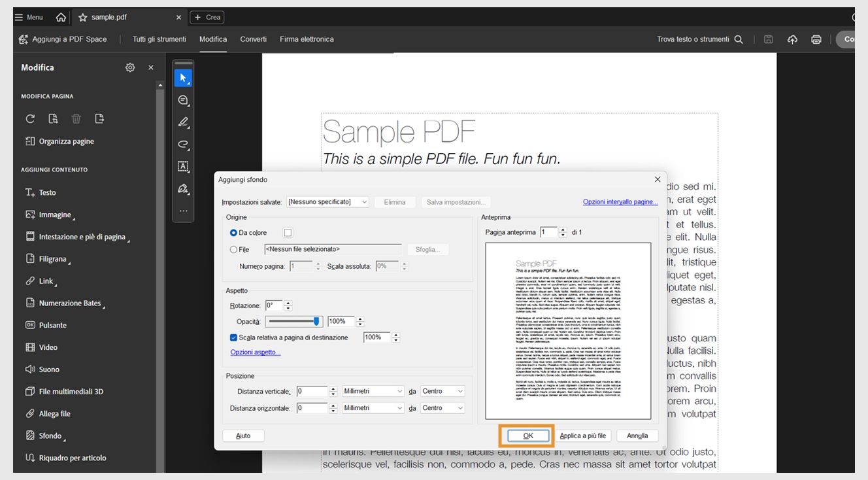Click the rotate page icon under Modifica pagina
Viewport: 868px width, 480px height.
coord(30,119)
